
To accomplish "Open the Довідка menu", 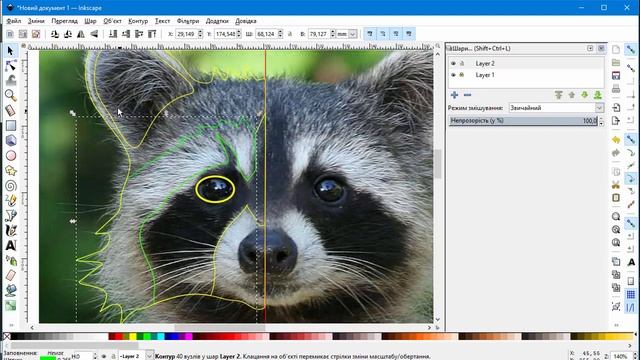I will click(246, 21).
